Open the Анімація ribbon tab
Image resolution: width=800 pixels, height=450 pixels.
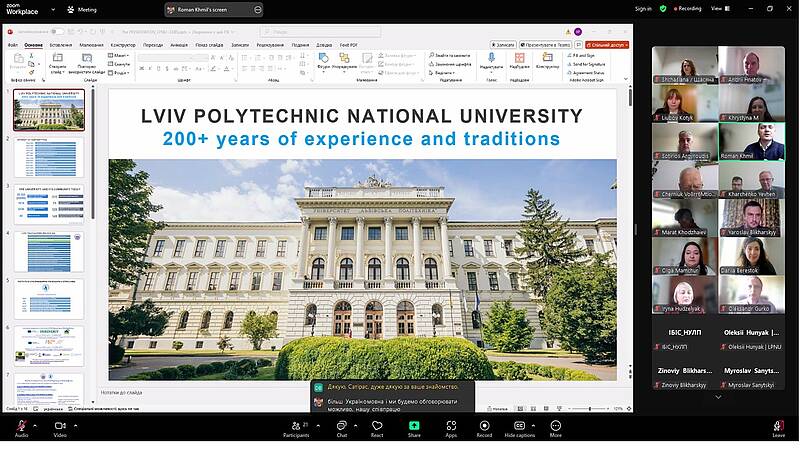click(x=179, y=45)
